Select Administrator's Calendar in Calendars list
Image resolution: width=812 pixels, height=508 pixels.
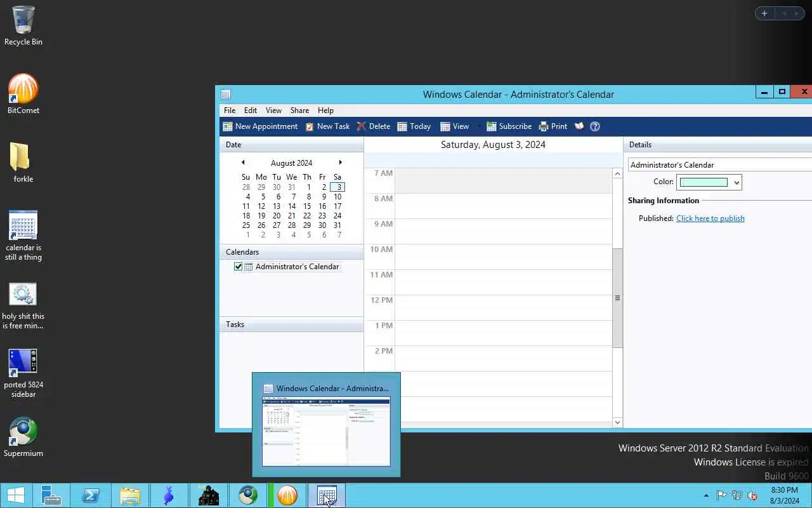(297, 267)
